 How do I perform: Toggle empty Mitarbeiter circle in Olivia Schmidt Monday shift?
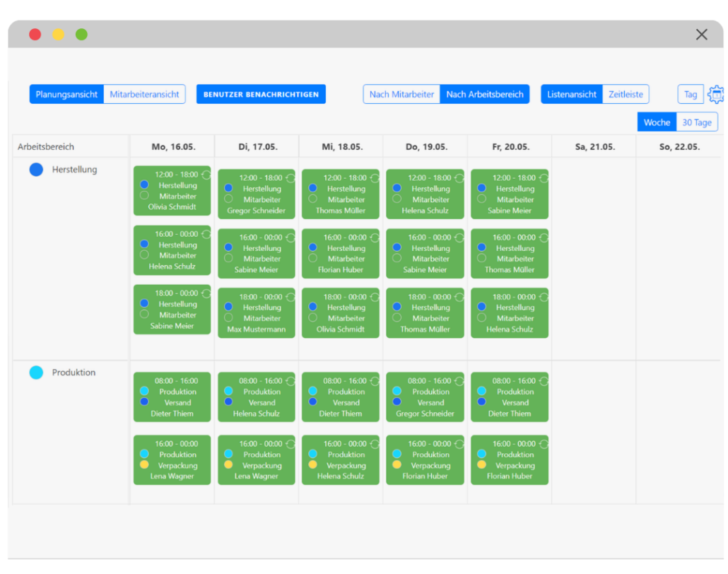click(144, 196)
